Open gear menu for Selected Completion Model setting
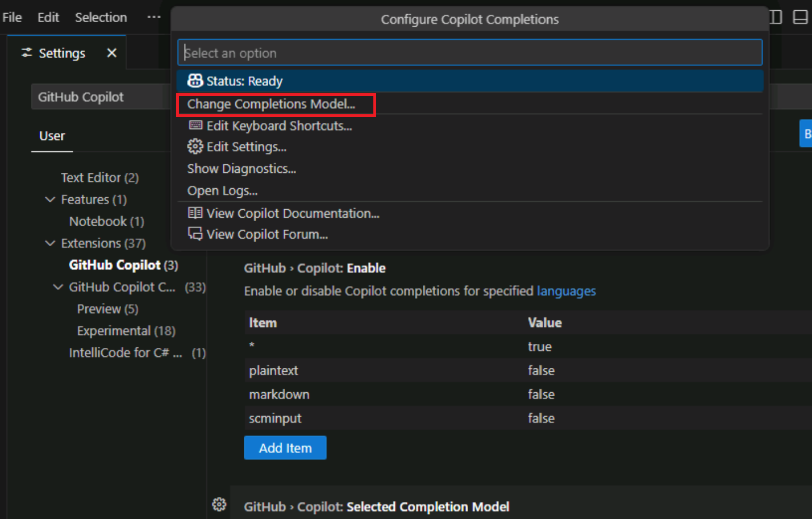Screen dimensions: 812x519 tap(219, 504)
